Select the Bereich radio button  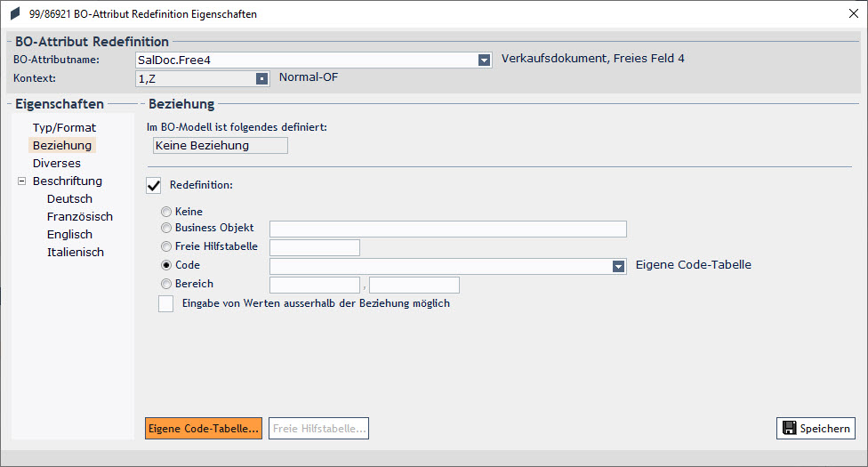tap(166, 284)
